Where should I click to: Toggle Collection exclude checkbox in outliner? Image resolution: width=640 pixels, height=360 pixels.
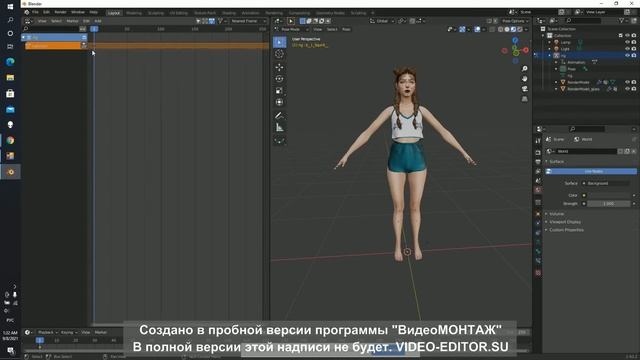coord(621,36)
